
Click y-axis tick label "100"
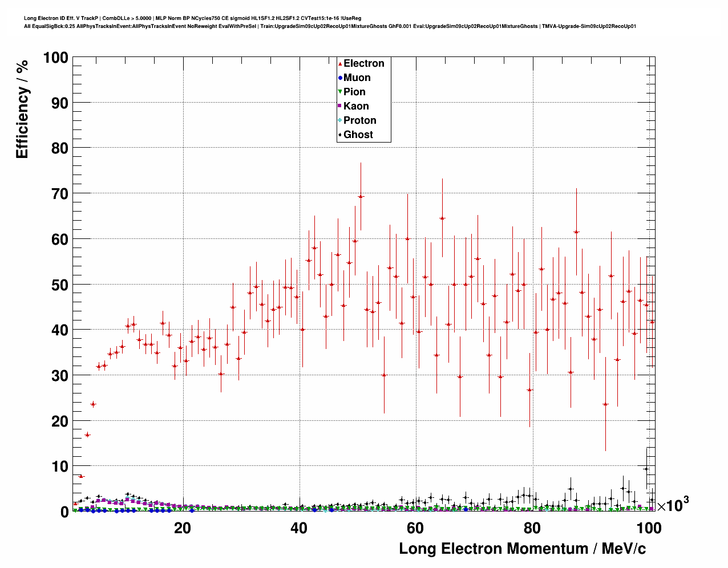coord(55,58)
